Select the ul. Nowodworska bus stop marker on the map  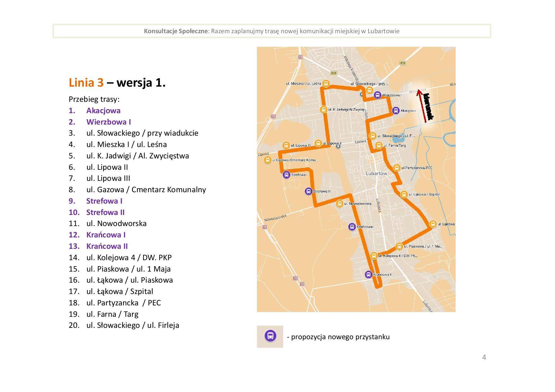(x=340, y=204)
